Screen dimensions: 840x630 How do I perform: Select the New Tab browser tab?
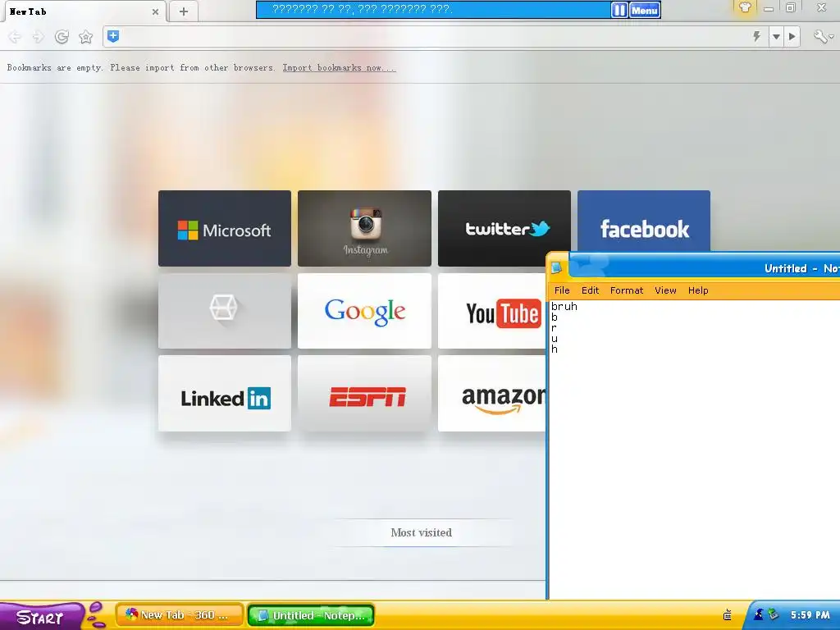point(84,11)
